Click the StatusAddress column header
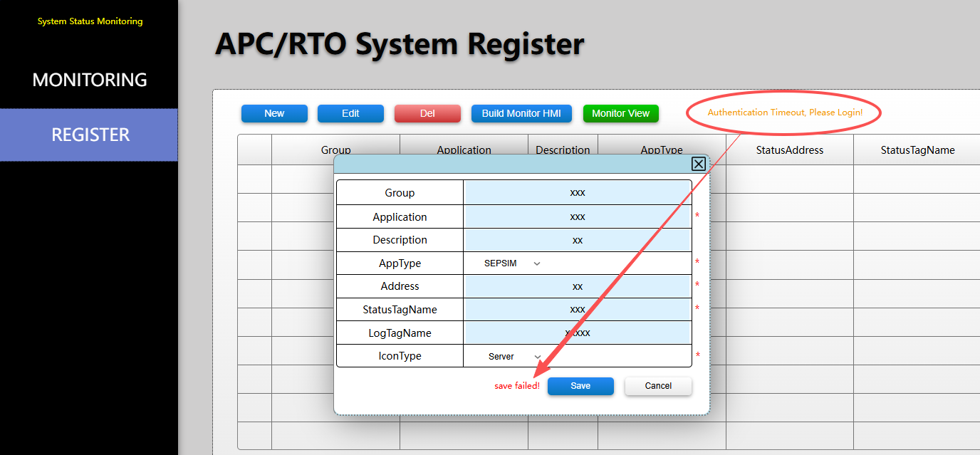The image size is (980, 455). 790,150
